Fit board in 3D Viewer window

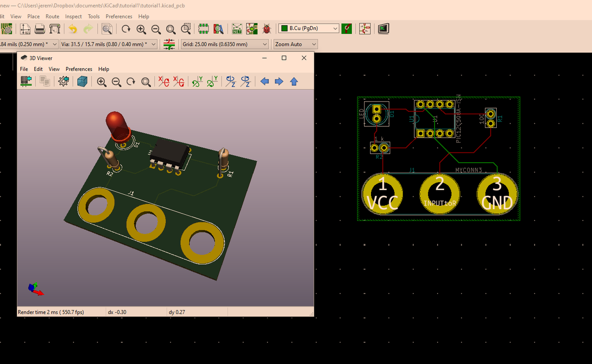146,82
